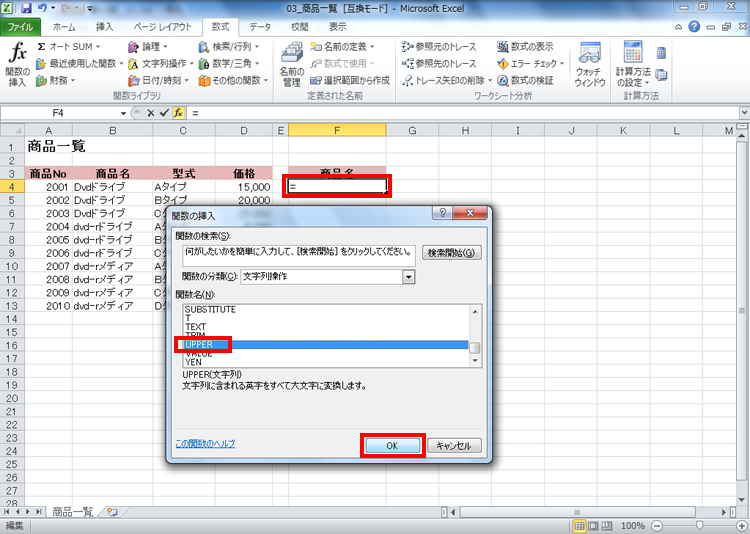The height and width of the screenshot is (534, 750).
Task: Select Page Break Preview in status bar
Action: [x=607, y=526]
